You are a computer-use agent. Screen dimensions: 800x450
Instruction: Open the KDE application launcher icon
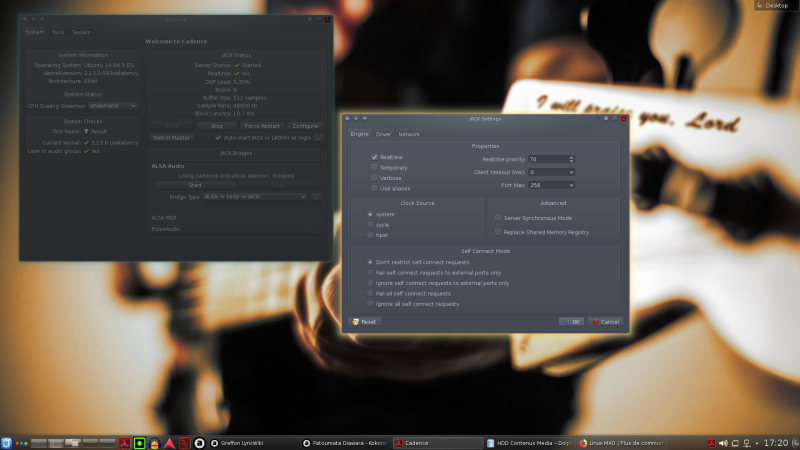(x=6, y=443)
